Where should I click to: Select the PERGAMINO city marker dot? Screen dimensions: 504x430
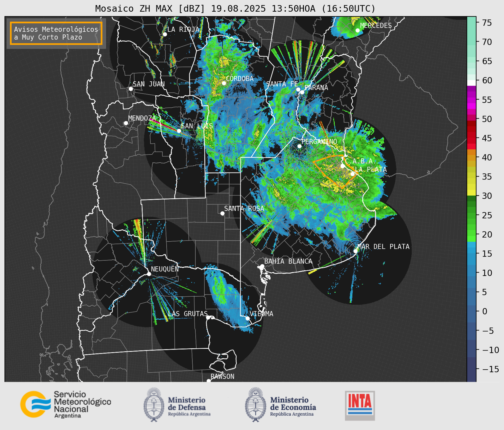pyautogui.click(x=299, y=146)
